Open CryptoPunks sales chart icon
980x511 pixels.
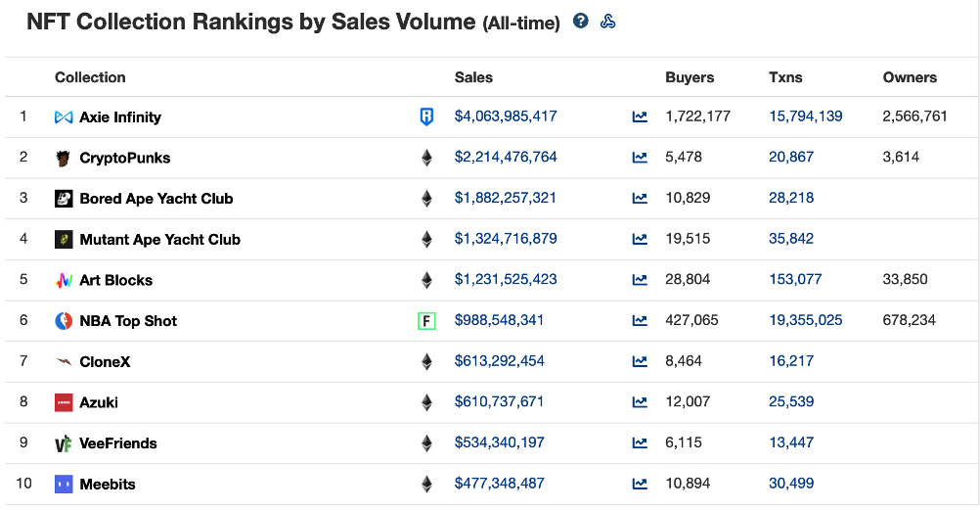tap(640, 158)
